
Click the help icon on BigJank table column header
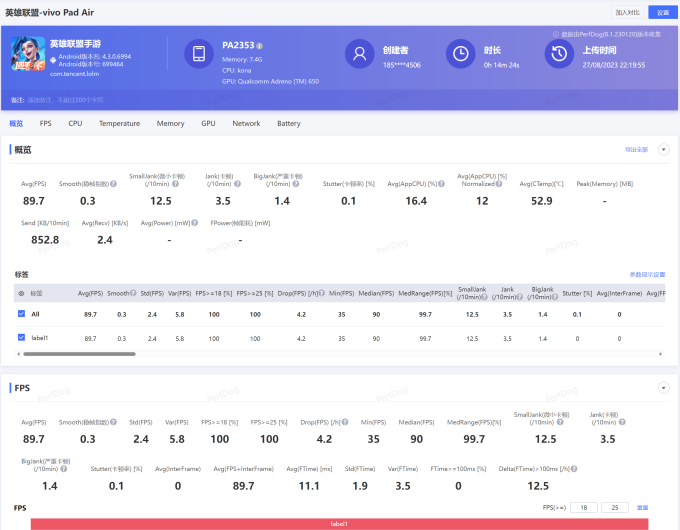[x=555, y=297]
